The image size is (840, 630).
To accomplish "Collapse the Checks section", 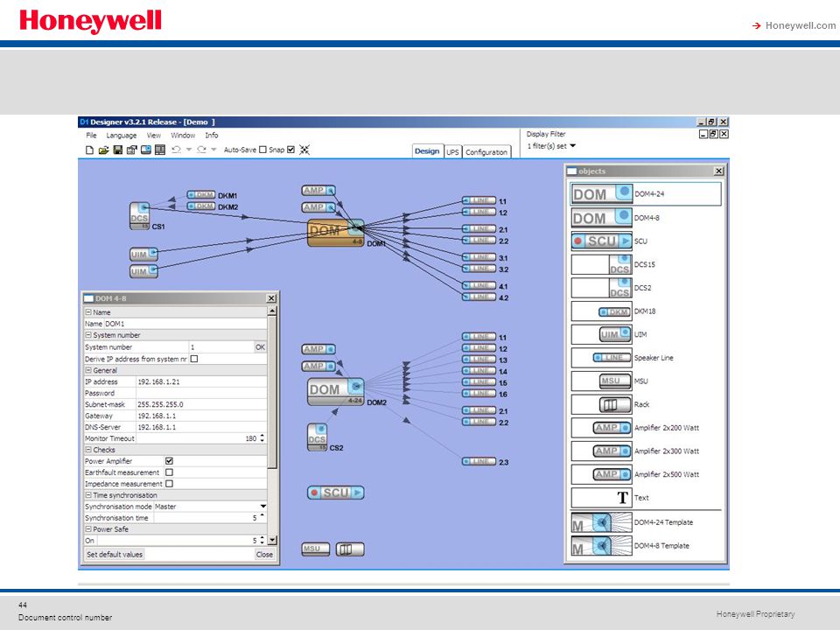I will tap(88, 450).
